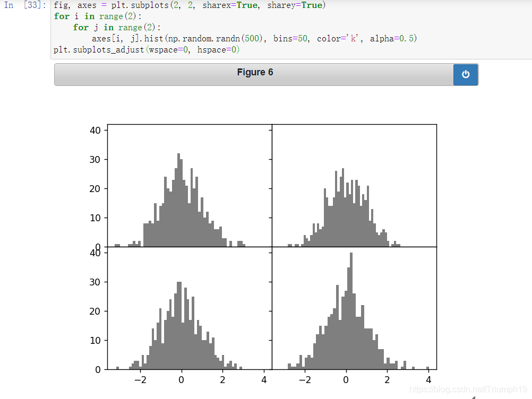
Task: Click the 'for j in range(2):' line
Action: coord(117,28)
